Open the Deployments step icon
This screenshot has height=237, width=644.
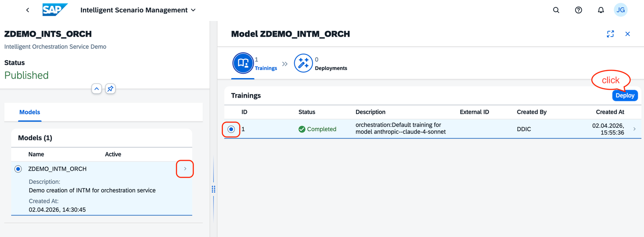pyautogui.click(x=303, y=63)
